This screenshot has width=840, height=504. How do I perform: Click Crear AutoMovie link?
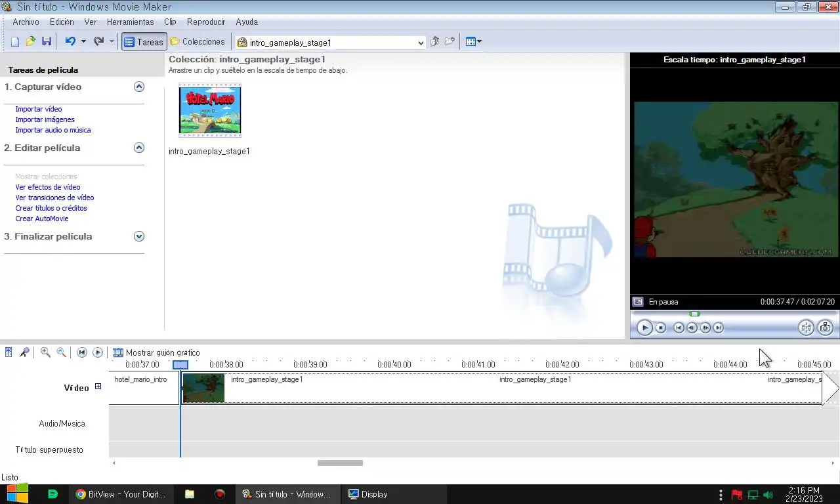(42, 219)
